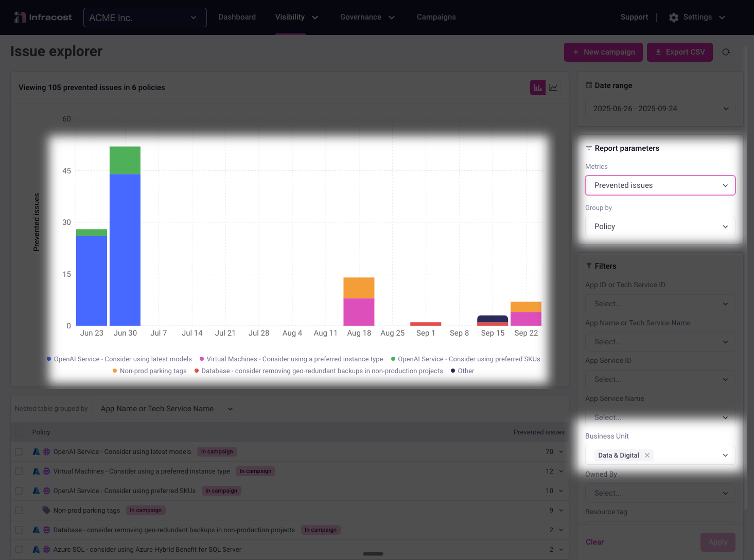Expand the Virtual Machines policy row chevron
The width and height of the screenshot is (754, 560).
(x=561, y=471)
